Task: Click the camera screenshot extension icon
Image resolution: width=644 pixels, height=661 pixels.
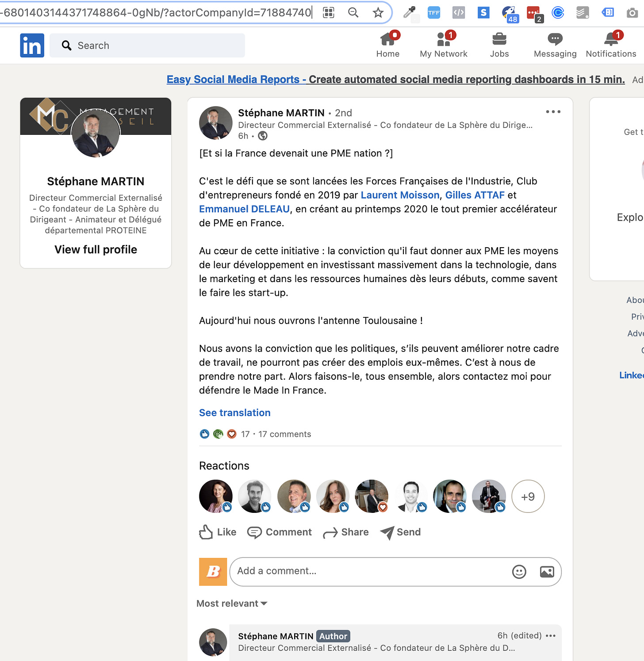Action: click(x=632, y=13)
